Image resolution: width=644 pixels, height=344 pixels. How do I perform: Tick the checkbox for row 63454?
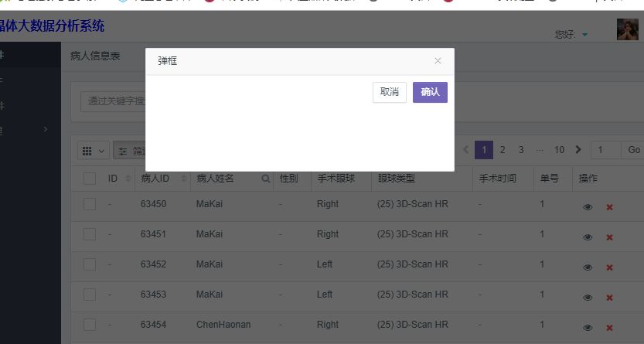point(90,325)
